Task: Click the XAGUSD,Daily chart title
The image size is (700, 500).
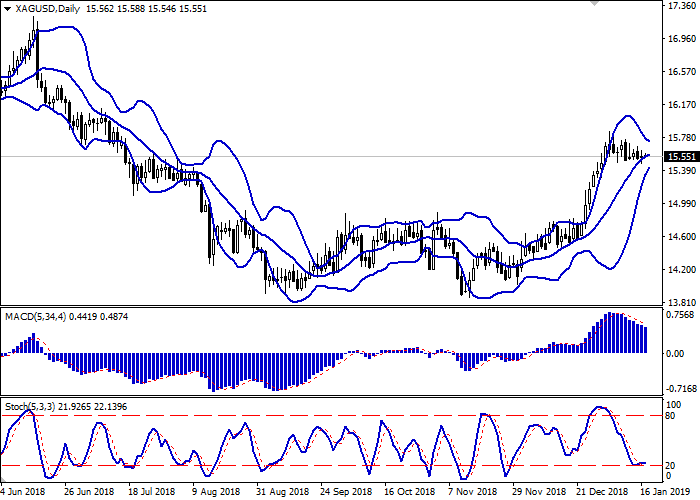Action: pos(47,8)
